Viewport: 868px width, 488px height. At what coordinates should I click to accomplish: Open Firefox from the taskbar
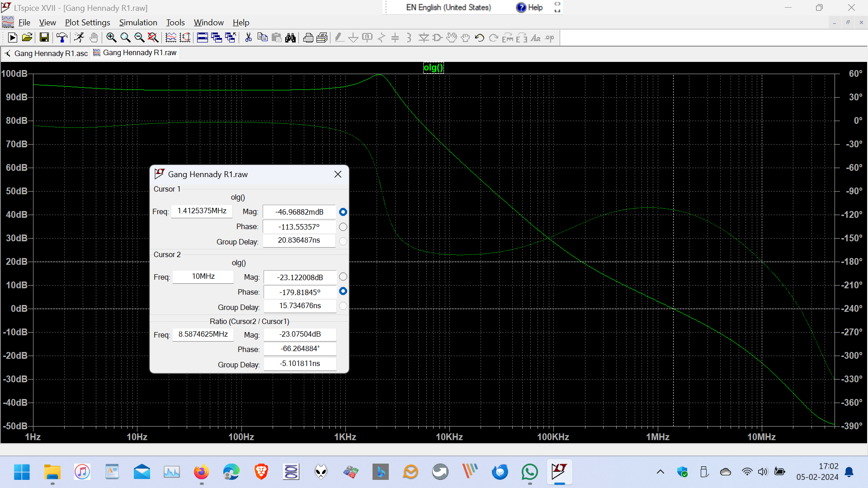click(x=202, y=472)
